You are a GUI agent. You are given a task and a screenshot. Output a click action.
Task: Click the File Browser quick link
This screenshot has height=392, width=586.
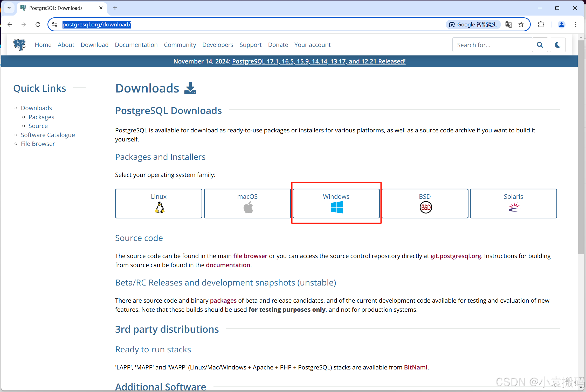(x=38, y=144)
